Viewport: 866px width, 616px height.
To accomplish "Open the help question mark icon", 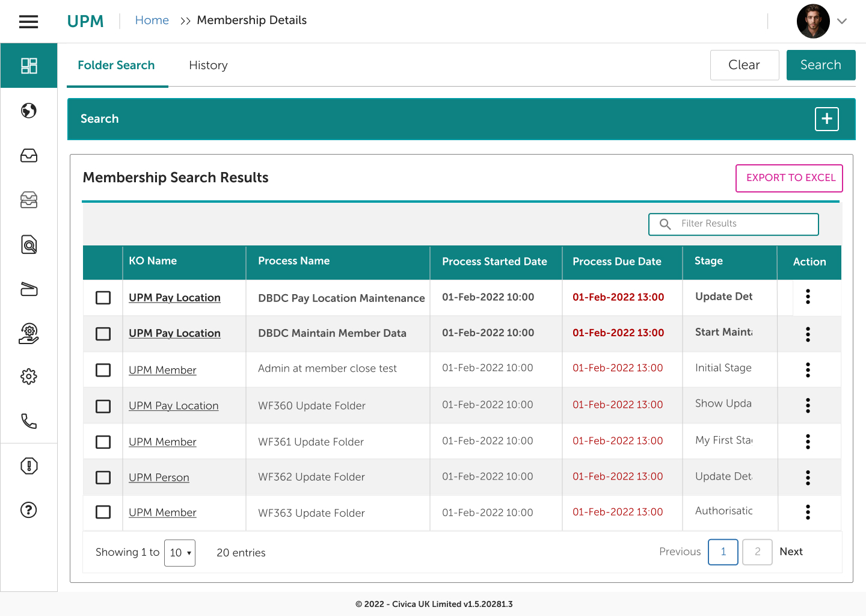I will click(x=29, y=510).
